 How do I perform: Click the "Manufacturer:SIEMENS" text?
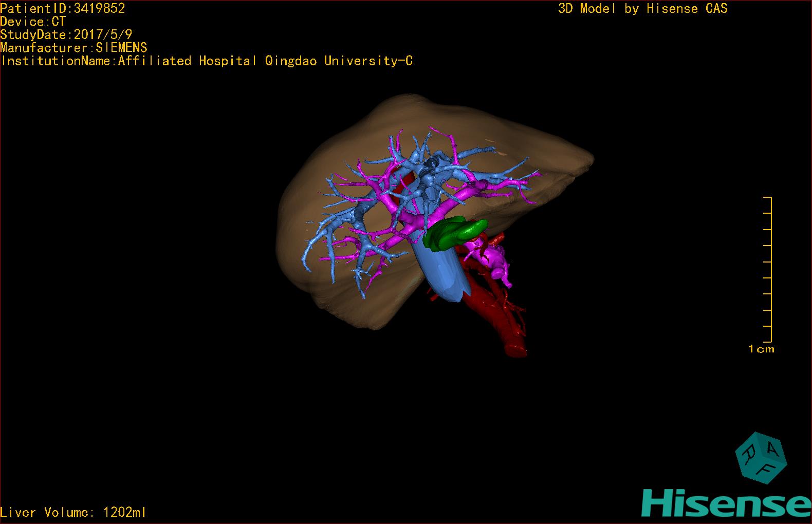(x=73, y=48)
